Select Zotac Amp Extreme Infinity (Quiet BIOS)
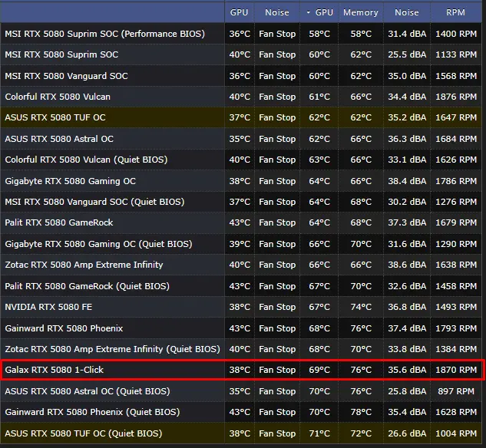This screenshot has height=448, width=486. [113, 349]
